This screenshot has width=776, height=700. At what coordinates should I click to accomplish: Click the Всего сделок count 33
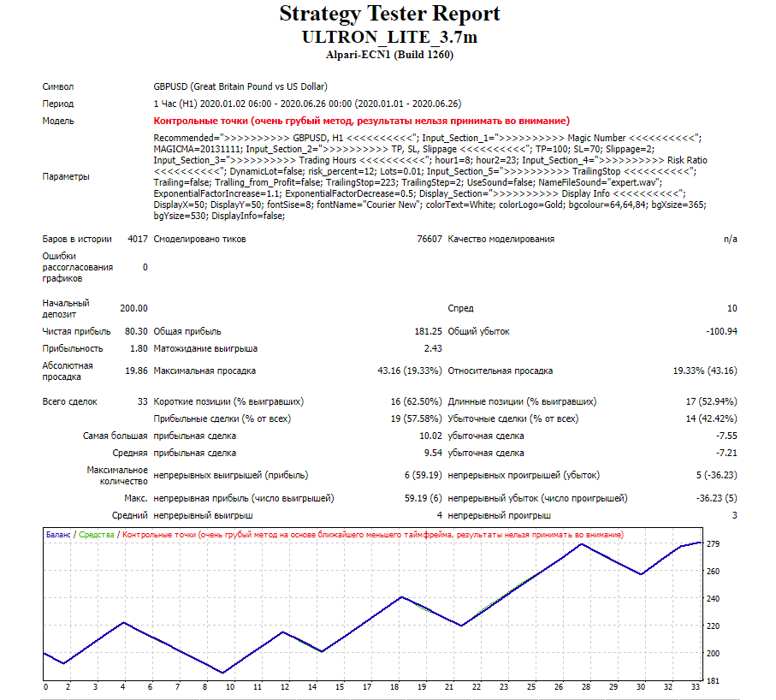point(143,401)
